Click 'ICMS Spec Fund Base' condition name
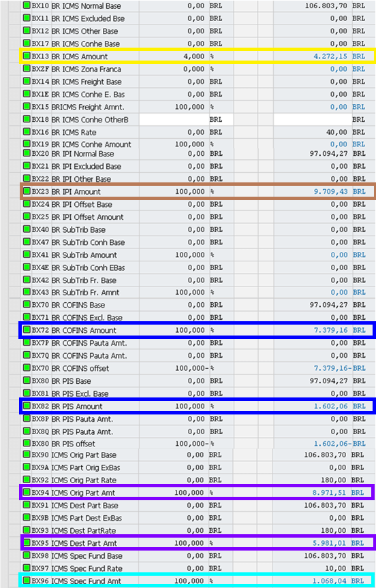The width and height of the screenshot is (376, 588). coord(87,556)
